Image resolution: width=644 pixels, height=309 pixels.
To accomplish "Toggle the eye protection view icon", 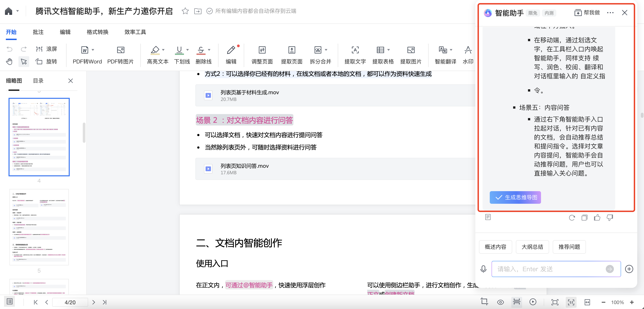I will [500, 302].
